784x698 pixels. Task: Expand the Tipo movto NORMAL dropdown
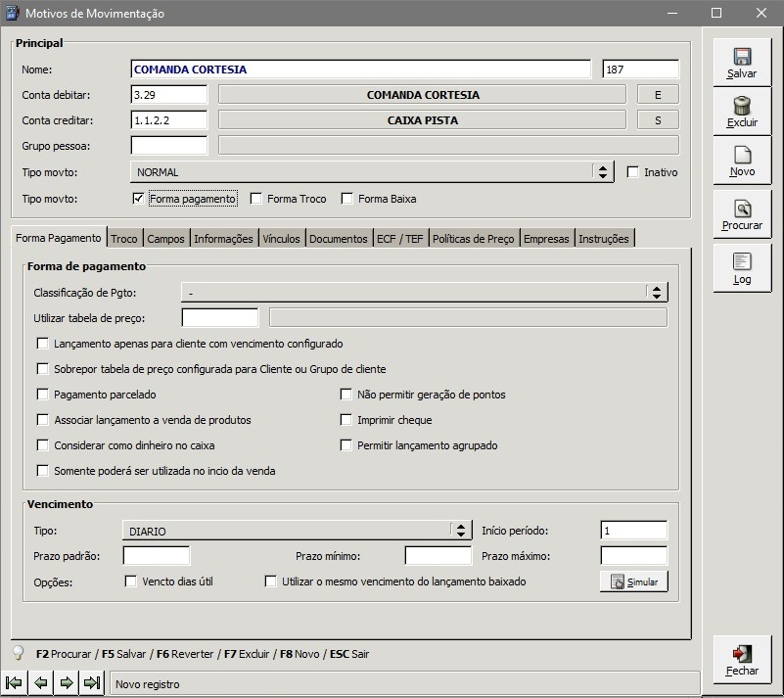603,172
